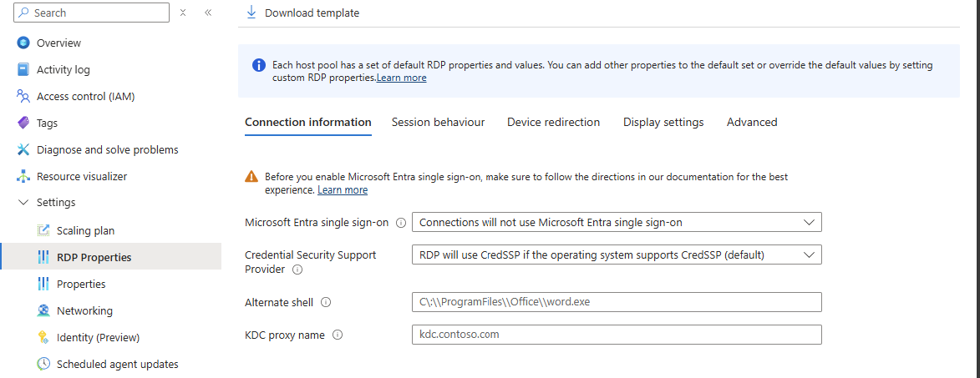Viewport: 980px width, 378px height.
Task: Click the Networking icon
Action: 43,310
